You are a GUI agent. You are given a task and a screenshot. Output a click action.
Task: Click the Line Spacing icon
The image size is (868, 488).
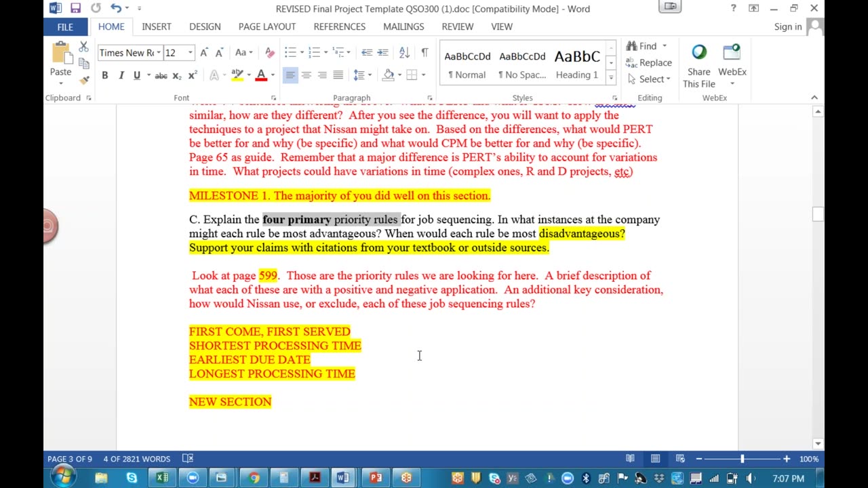pos(359,75)
